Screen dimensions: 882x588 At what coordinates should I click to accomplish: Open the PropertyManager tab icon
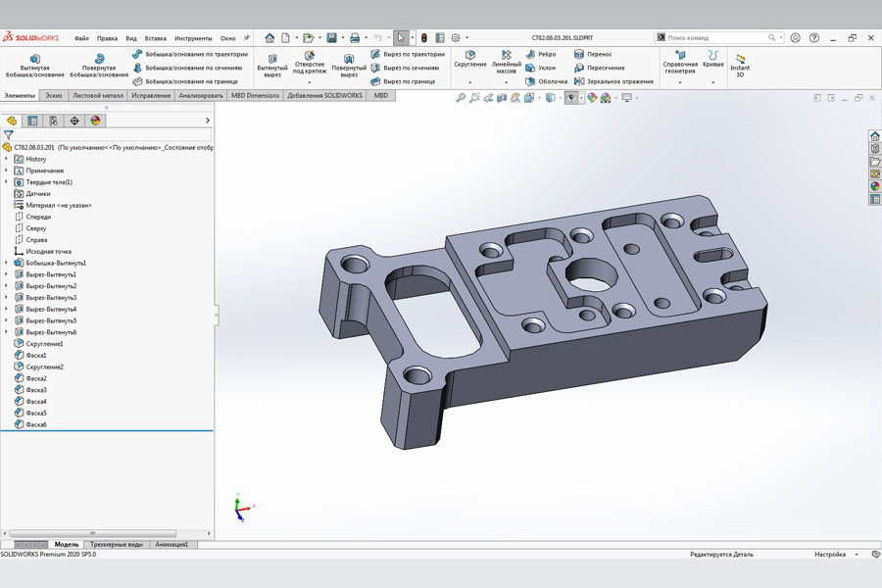(x=32, y=121)
